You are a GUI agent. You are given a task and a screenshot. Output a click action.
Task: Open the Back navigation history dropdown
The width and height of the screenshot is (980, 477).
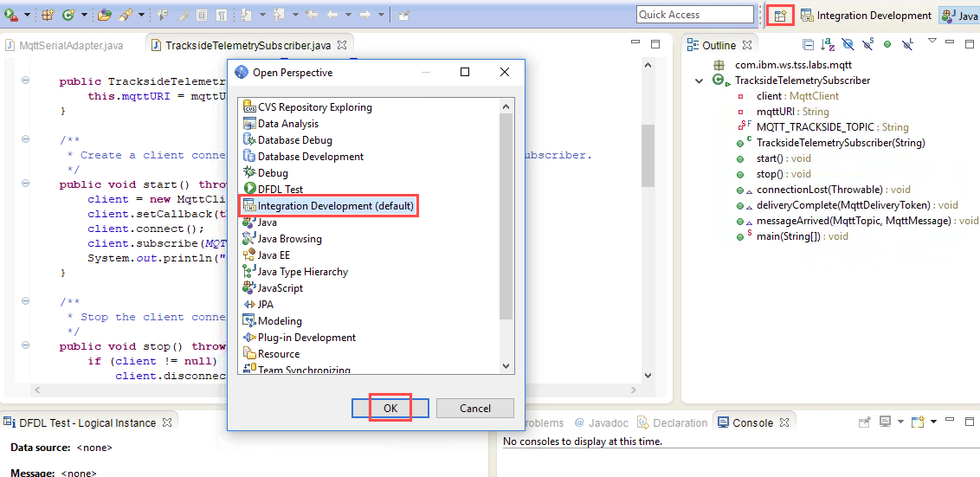(x=348, y=15)
